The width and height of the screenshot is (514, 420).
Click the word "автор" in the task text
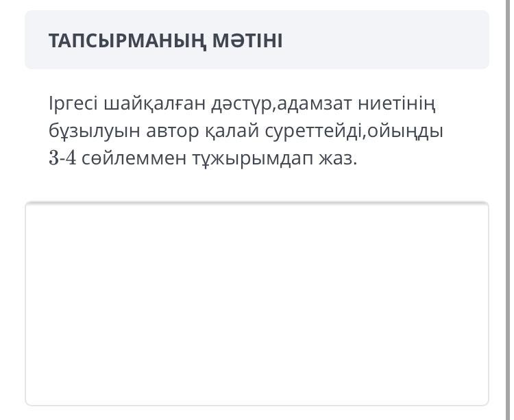(165, 131)
